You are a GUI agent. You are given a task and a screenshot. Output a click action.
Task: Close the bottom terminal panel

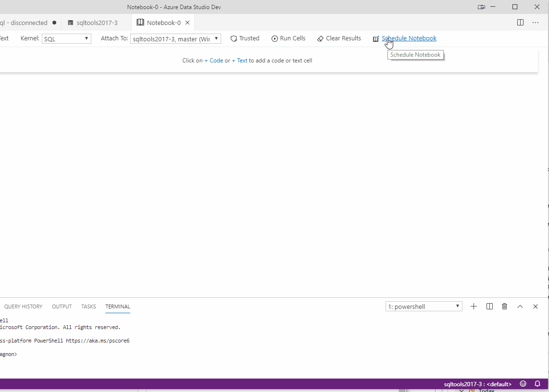tap(535, 306)
